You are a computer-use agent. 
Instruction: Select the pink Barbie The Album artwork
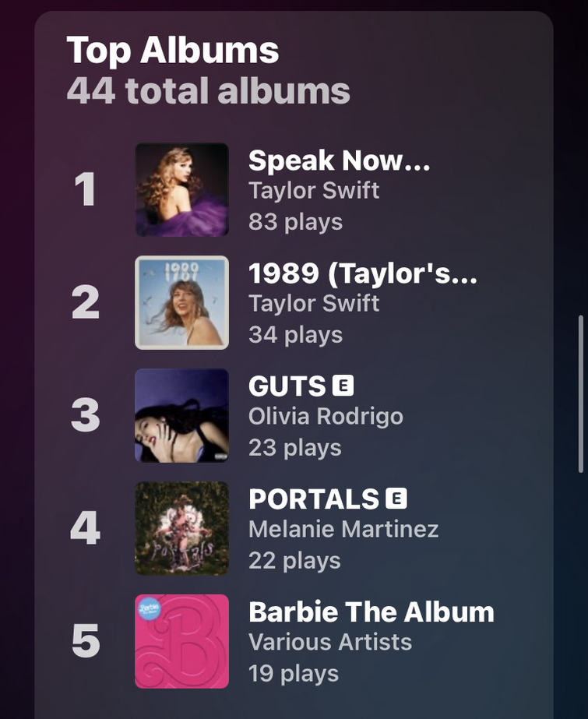coord(182,641)
